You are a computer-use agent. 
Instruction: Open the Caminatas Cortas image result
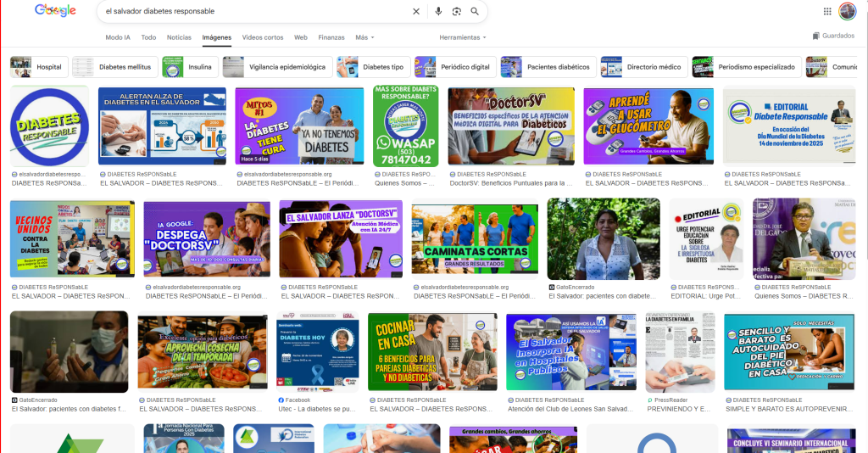click(x=474, y=238)
